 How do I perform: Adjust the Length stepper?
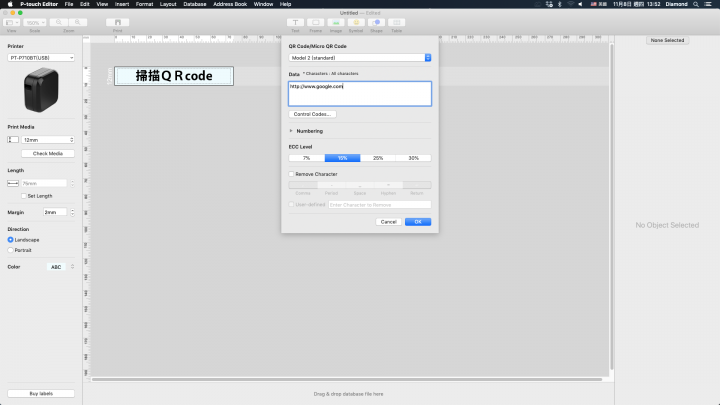tap(72, 183)
